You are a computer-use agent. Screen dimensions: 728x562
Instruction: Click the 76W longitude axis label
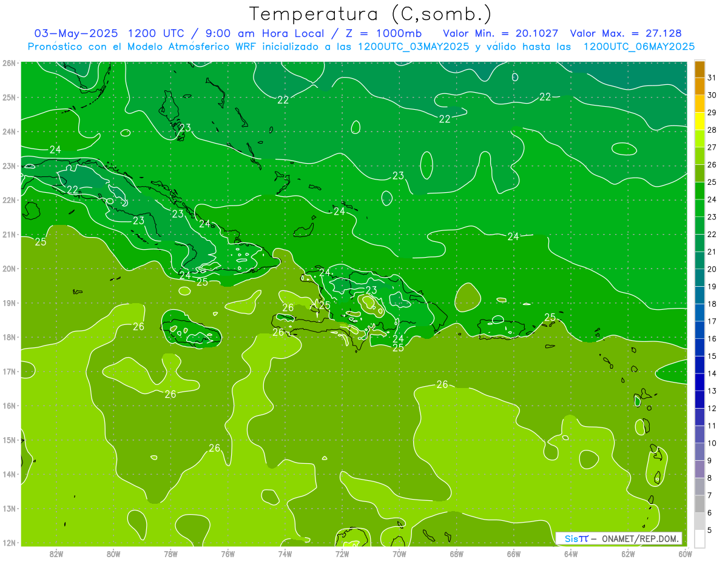(228, 554)
